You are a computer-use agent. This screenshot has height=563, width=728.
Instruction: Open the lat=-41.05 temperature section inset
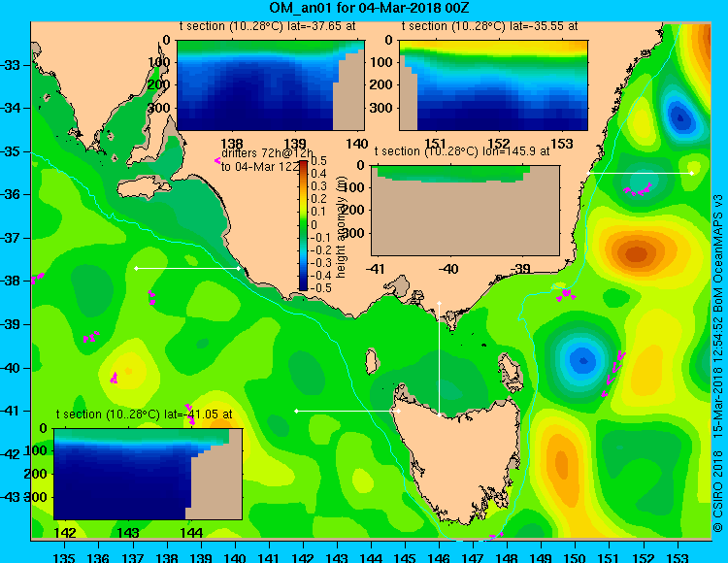tap(148, 474)
